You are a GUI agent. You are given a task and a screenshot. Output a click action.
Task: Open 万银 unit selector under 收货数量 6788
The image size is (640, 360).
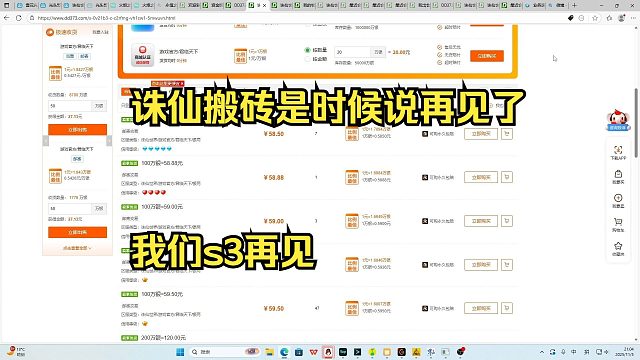tap(99, 106)
